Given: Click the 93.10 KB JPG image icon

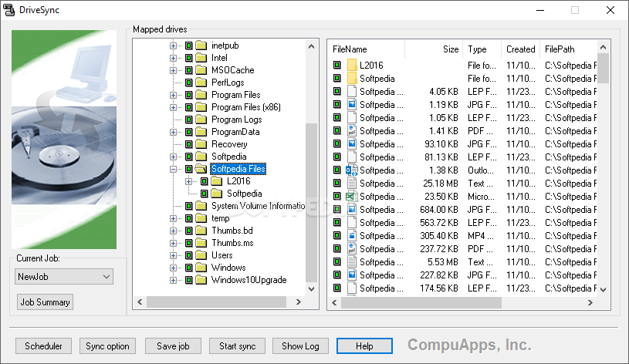Looking at the screenshot, I should 352,144.
